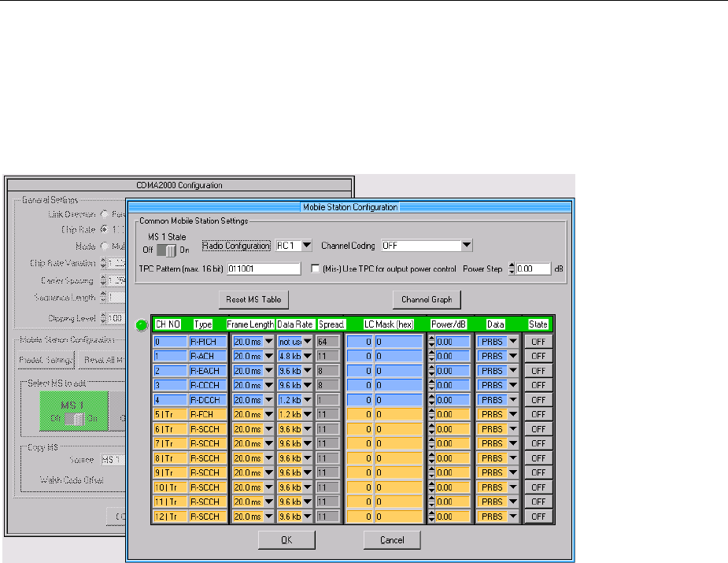Screen dimensions: 728x563
Task: Open Data Rate dropdown for channel 12 R-SCCH
Action: tap(308, 517)
